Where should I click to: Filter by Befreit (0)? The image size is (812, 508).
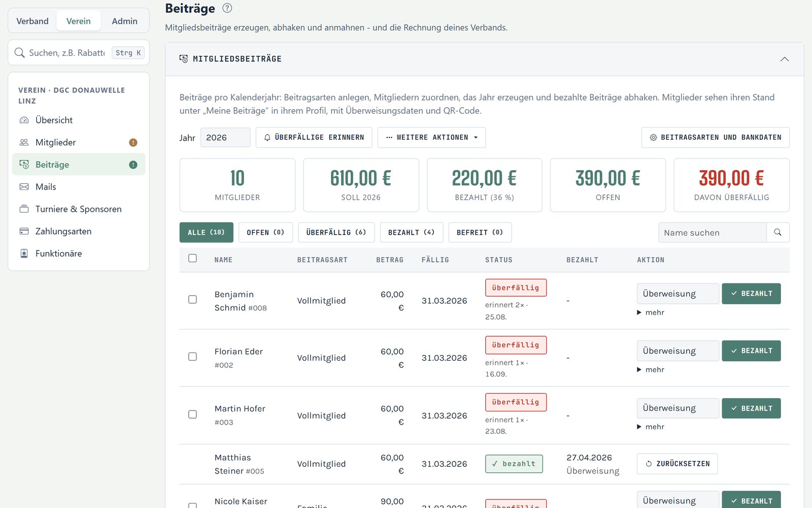pyautogui.click(x=480, y=232)
